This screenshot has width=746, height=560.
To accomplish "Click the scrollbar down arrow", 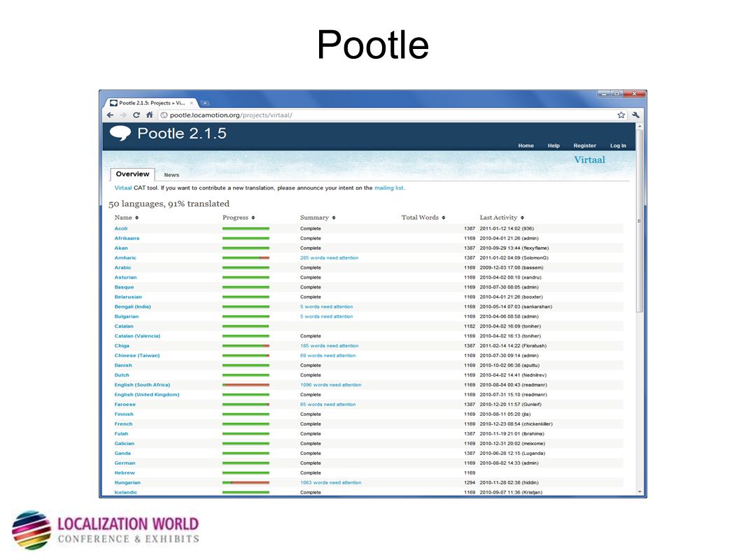I will 640,492.
